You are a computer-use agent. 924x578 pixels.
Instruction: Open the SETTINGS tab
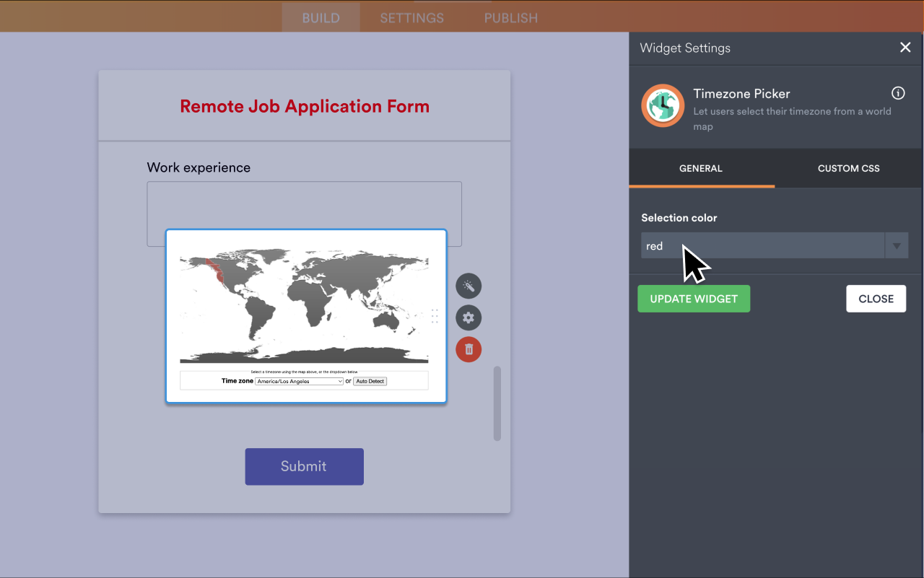(x=412, y=18)
